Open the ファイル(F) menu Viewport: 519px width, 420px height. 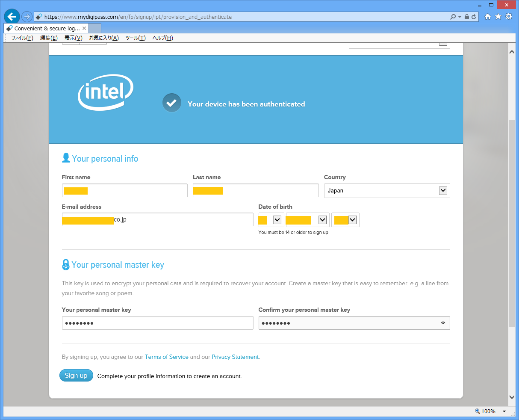(22, 38)
